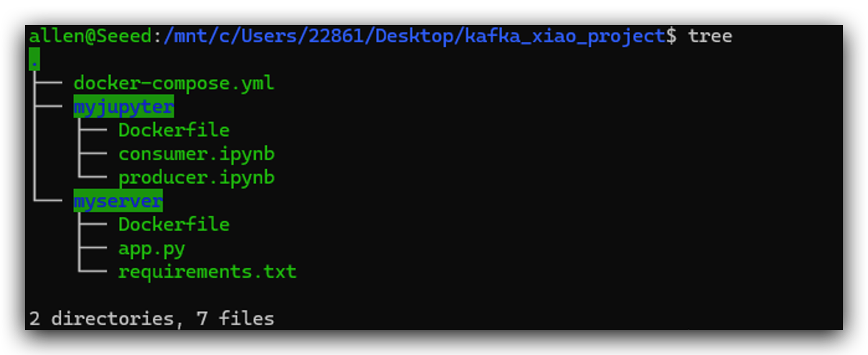Click the '2 directories' summary text
Image resolution: width=868 pixels, height=355 pixels.
[101, 319]
